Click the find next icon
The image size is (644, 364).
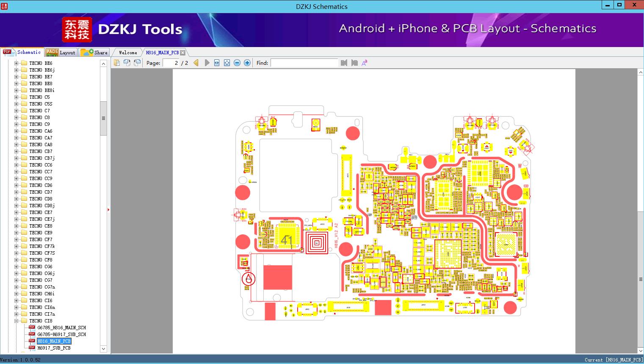coord(354,63)
